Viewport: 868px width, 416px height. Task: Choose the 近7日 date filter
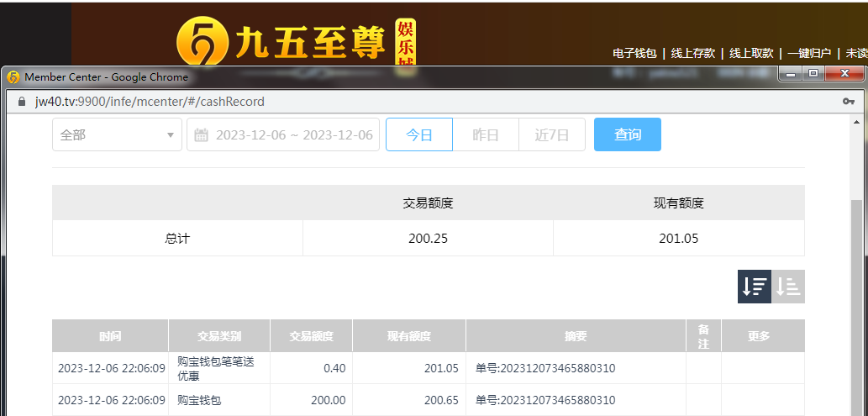(x=552, y=134)
